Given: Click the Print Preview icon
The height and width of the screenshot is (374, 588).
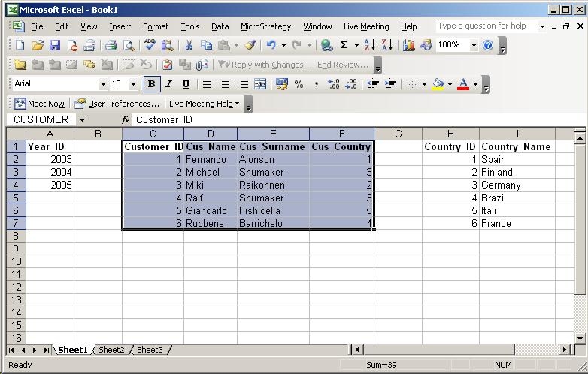Looking at the screenshot, I should coord(129,45).
